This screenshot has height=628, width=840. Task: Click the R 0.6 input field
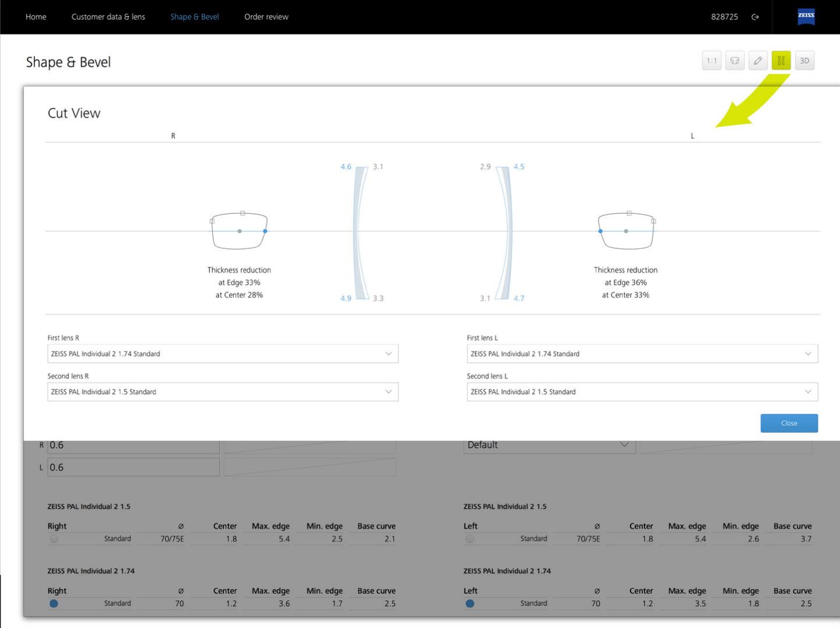pos(133,444)
